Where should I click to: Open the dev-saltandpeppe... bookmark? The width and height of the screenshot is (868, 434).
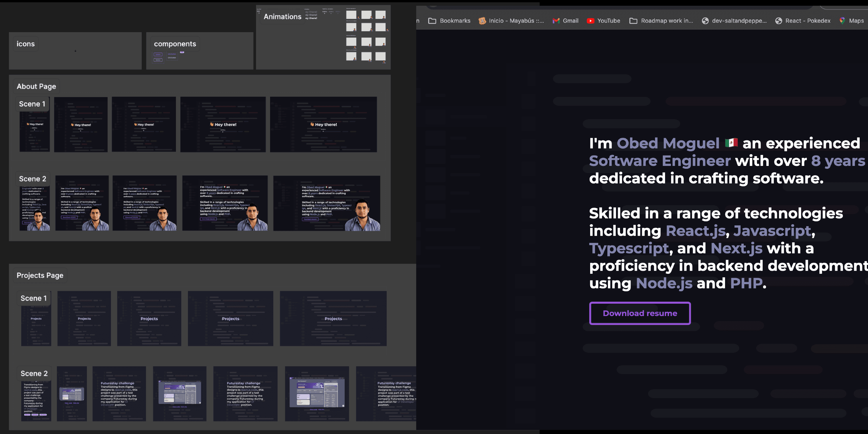734,21
